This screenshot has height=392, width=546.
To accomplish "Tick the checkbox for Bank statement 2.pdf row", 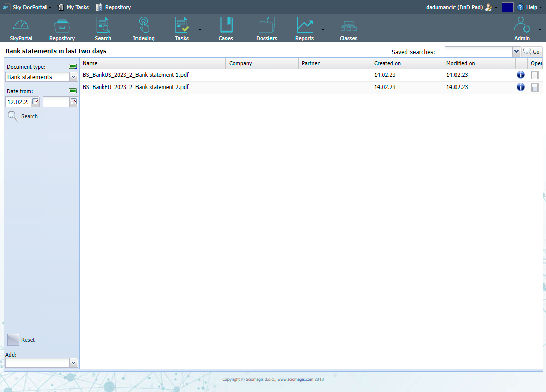I will (x=535, y=88).
